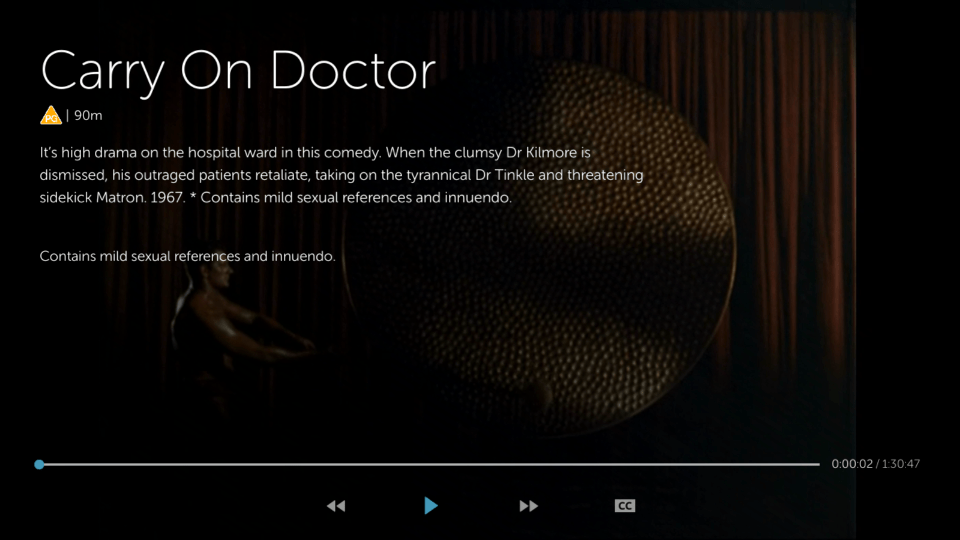Click the total duration 1:30:47
960x540 pixels.
pos(901,464)
